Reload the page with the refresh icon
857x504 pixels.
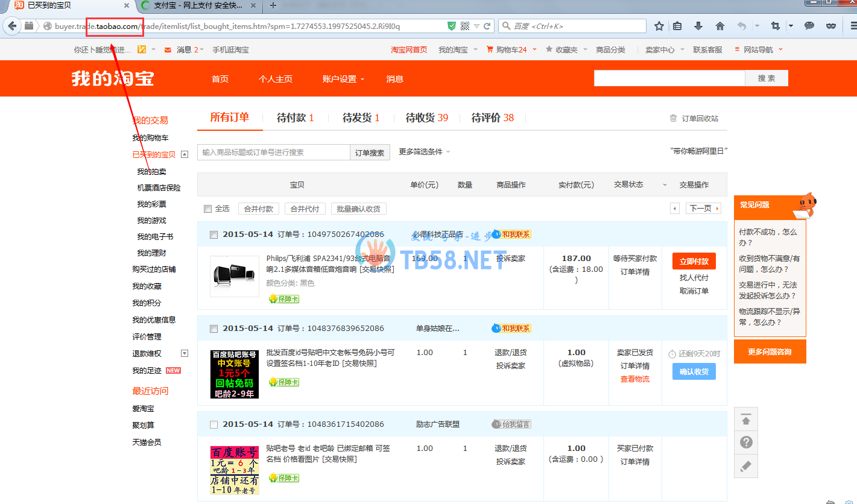pyautogui.click(x=487, y=26)
